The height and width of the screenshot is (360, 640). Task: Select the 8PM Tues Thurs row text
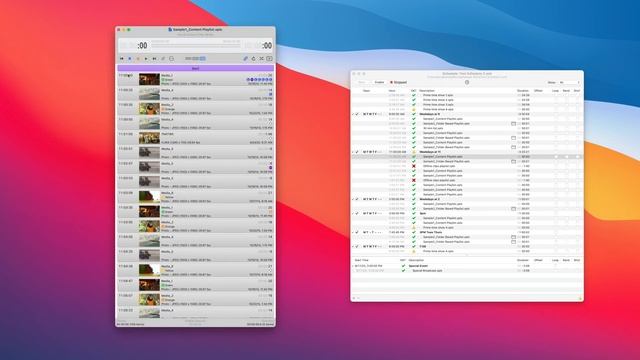pyautogui.click(x=431, y=232)
